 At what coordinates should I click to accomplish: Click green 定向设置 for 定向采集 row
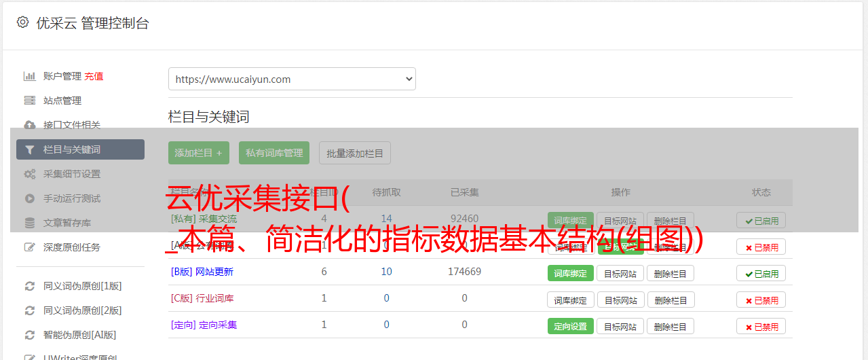point(571,326)
